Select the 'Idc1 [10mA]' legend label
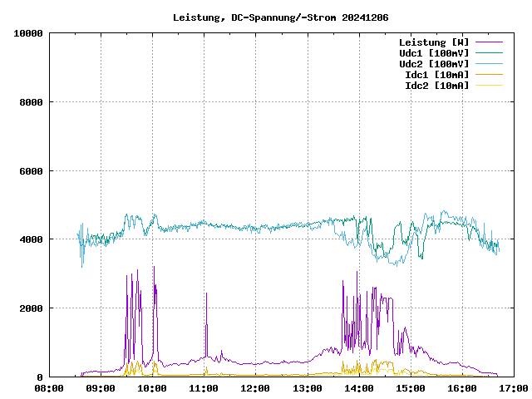The image size is (532, 399). click(436, 75)
